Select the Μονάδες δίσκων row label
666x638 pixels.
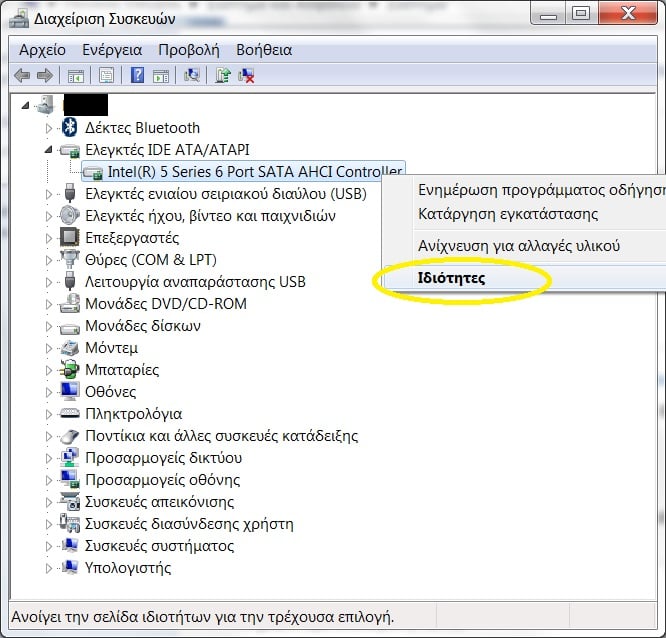click(143, 326)
